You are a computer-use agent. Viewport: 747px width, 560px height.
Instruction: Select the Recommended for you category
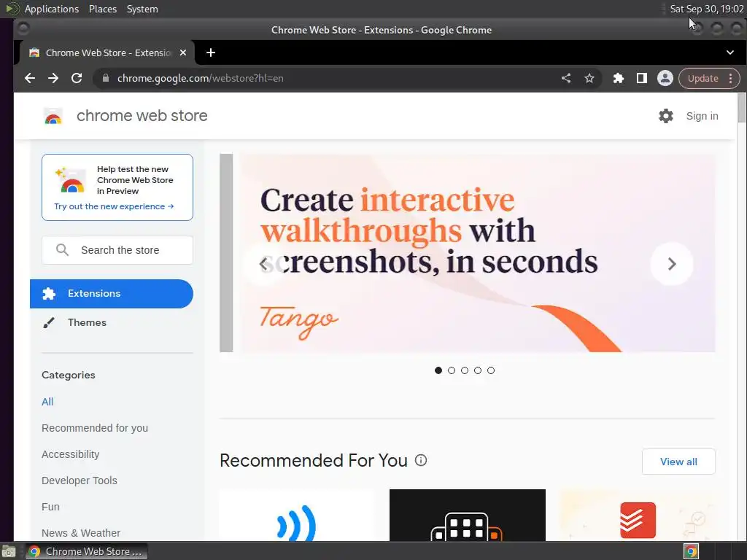coord(95,427)
